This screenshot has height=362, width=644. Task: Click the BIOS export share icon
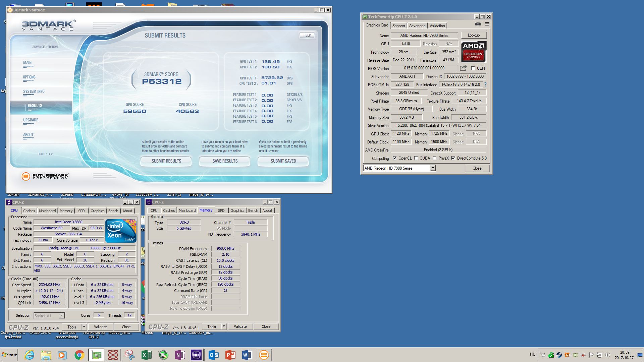point(463,68)
